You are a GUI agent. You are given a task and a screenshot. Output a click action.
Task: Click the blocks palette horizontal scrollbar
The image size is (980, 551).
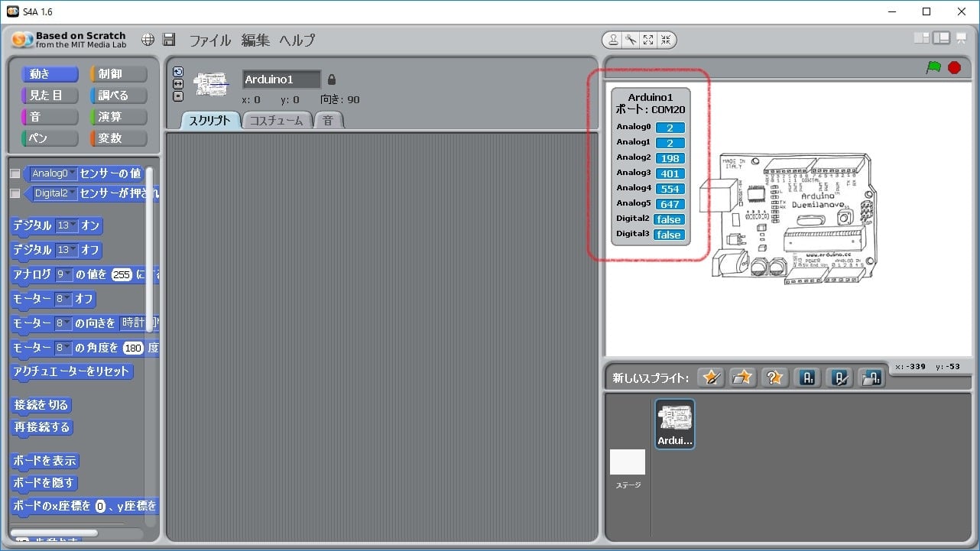pos(54,533)
